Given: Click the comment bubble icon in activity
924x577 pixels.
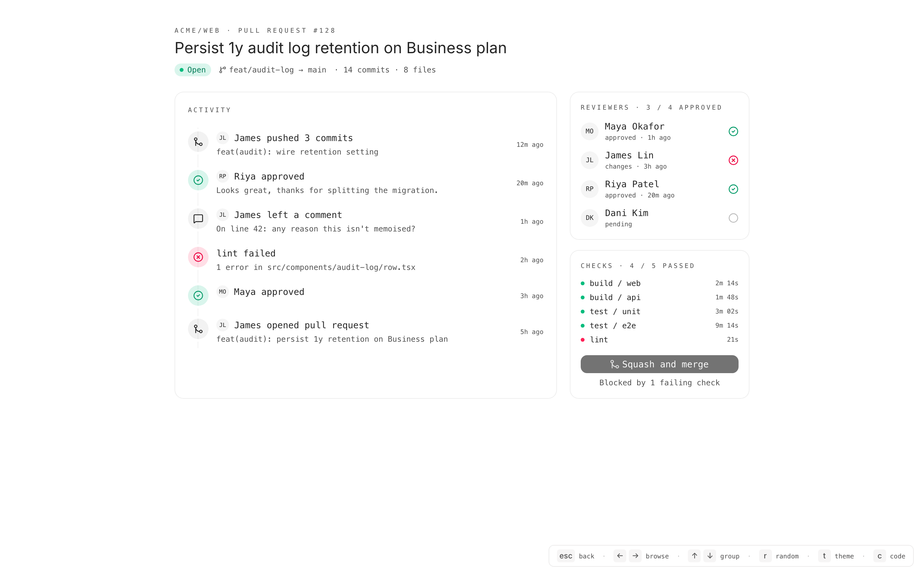Looking at the screenshot, I should click(x=198, y=219).
